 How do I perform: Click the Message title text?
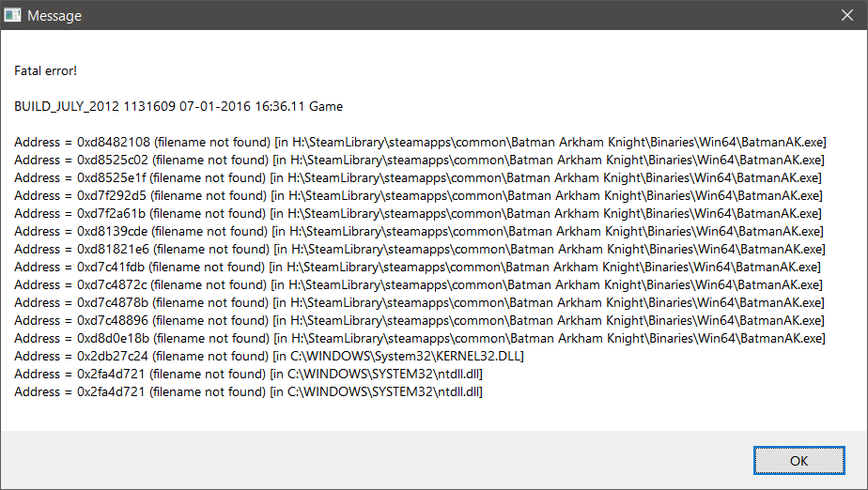[54, 16]
